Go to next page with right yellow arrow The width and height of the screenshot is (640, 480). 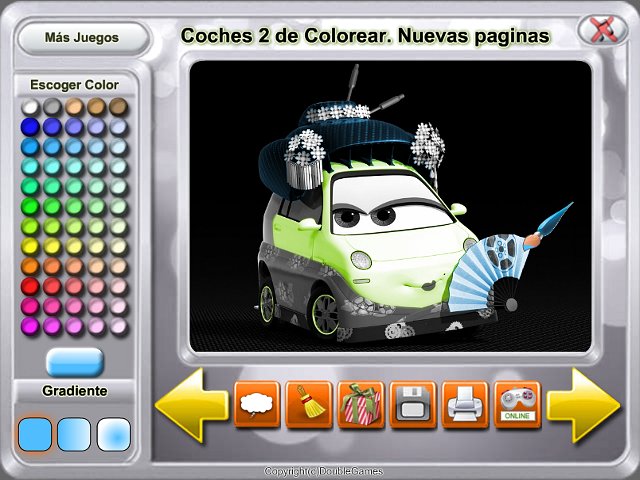coord(584,405)
